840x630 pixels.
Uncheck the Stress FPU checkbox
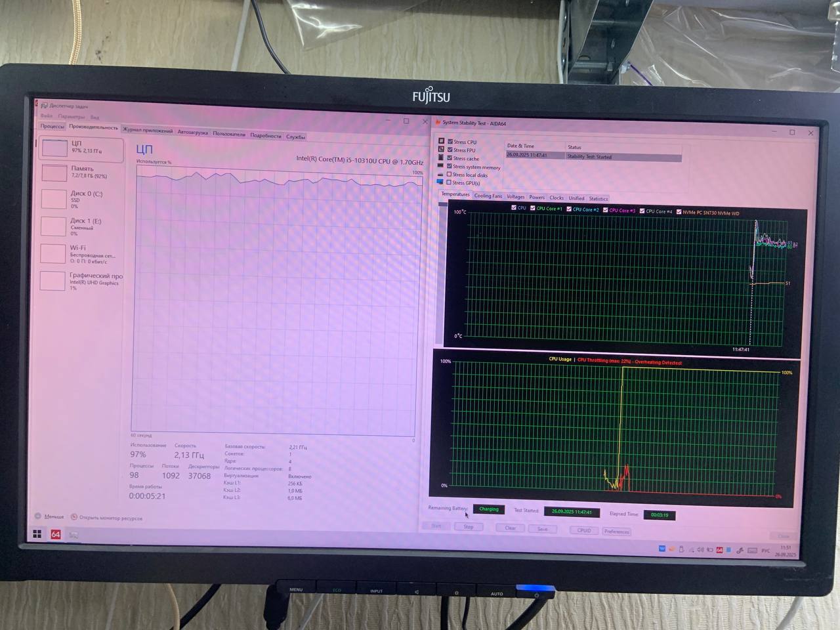coord(450,150)
